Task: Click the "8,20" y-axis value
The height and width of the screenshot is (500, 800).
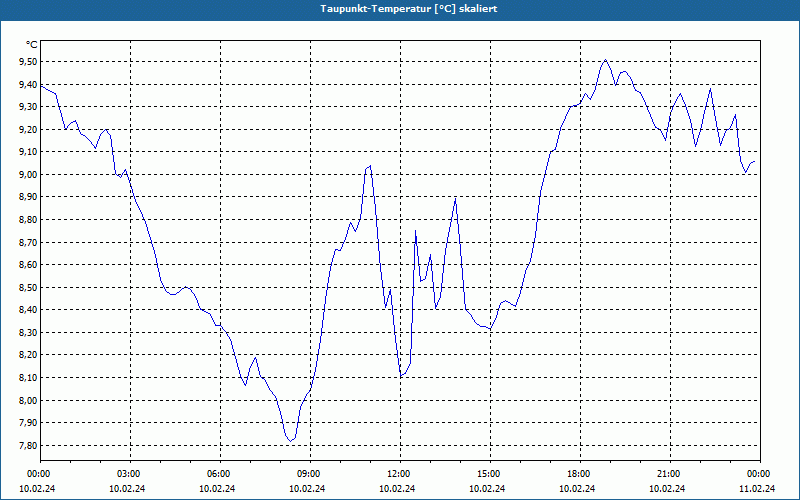Action: click(29, 355)
